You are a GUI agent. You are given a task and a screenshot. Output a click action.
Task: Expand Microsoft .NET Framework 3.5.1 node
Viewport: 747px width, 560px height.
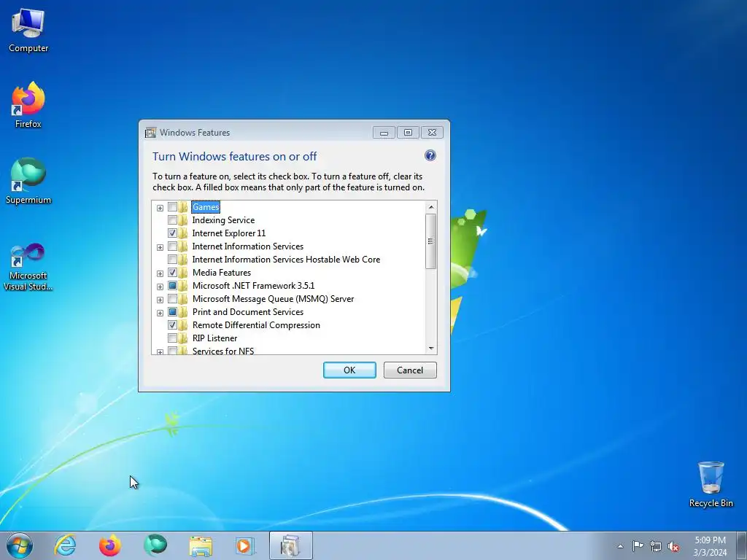point(160,287)
